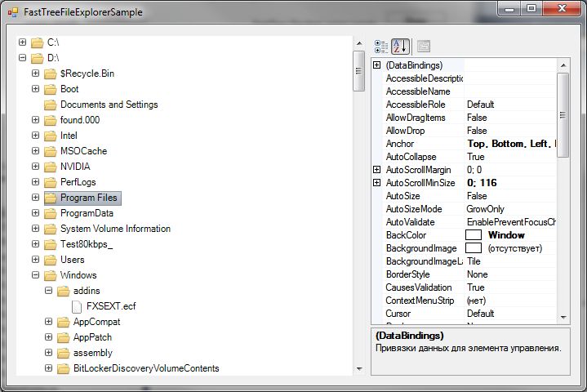Expand the C:\ drive node
587x392 pixels.
point(23,42)
